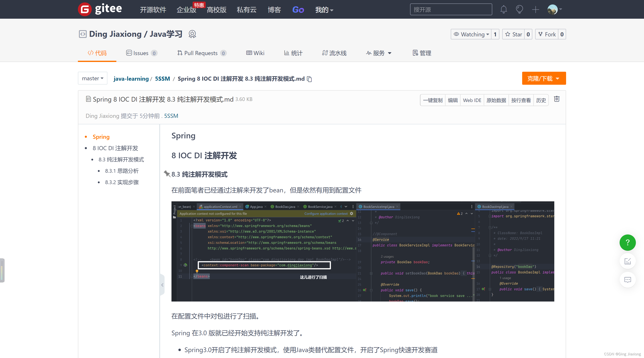The image size is (644, 358).
Task: Jump to 8.3 纯注解开发模式 in contents
Action: (121, 159)
